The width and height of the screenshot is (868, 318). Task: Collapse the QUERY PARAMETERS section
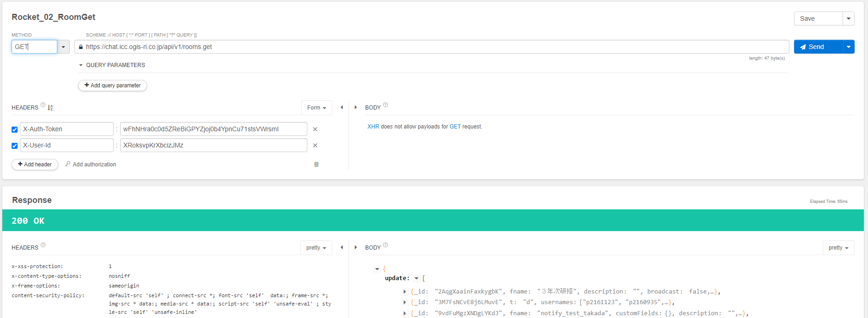tap(81, 65)
